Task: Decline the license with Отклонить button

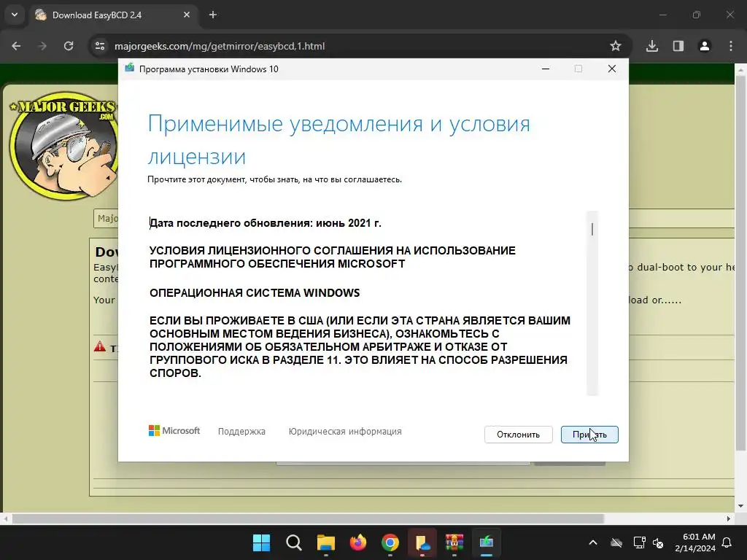Action: click(x=519, y=435)
